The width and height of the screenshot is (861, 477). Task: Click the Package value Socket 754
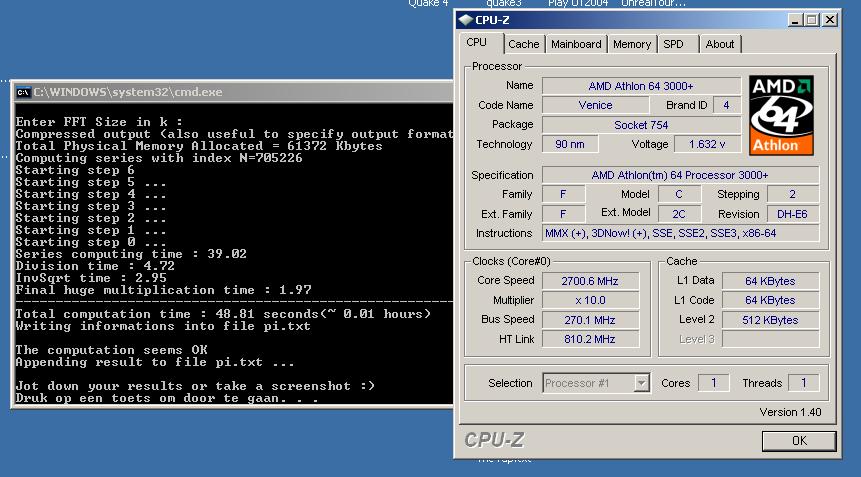tap(641, 125)
